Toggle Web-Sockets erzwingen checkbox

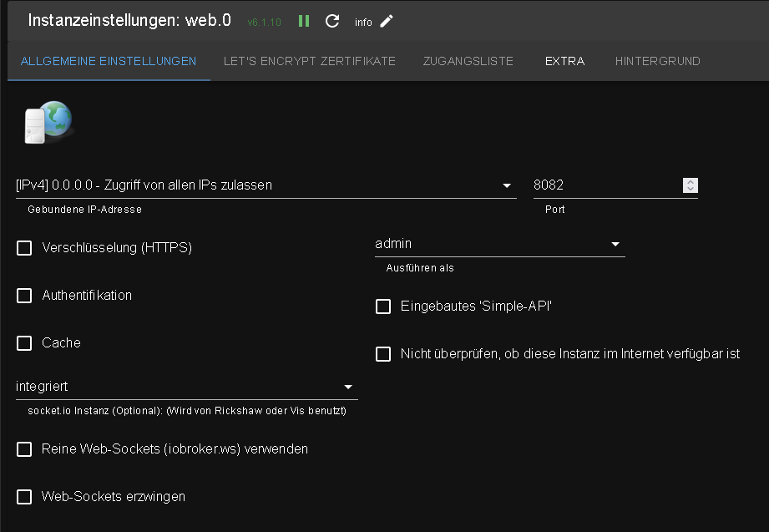coord(25,497)
